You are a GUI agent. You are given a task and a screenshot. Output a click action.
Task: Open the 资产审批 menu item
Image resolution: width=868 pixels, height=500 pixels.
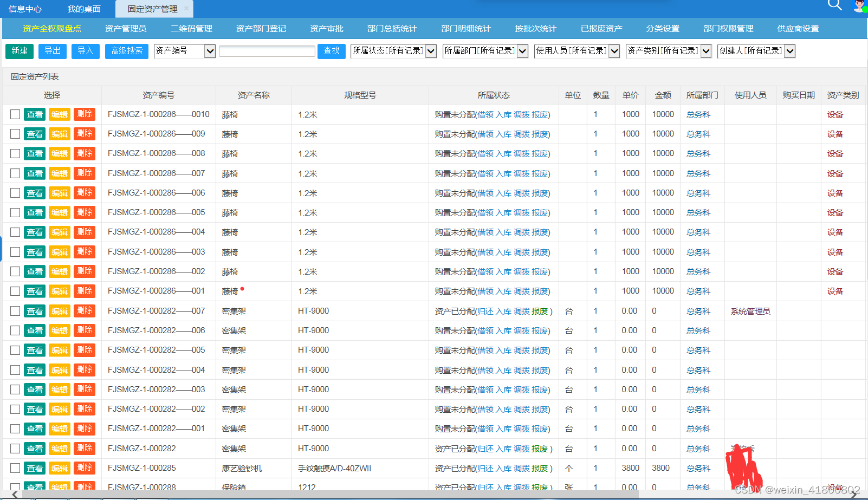tap(327, 28)
